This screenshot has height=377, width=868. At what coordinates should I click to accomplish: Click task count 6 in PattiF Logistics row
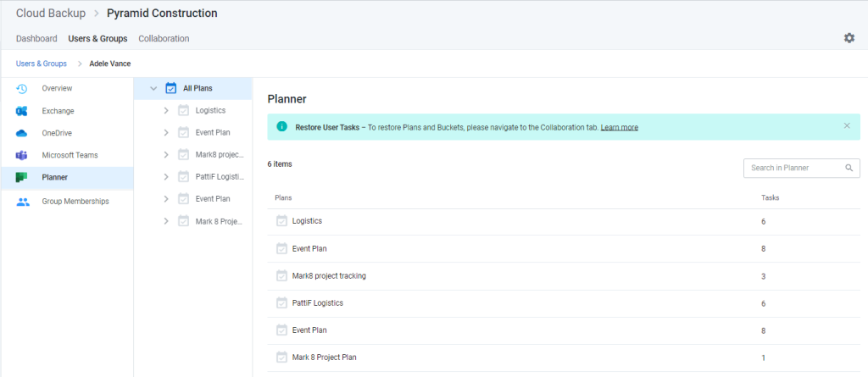tap(764, 303)
